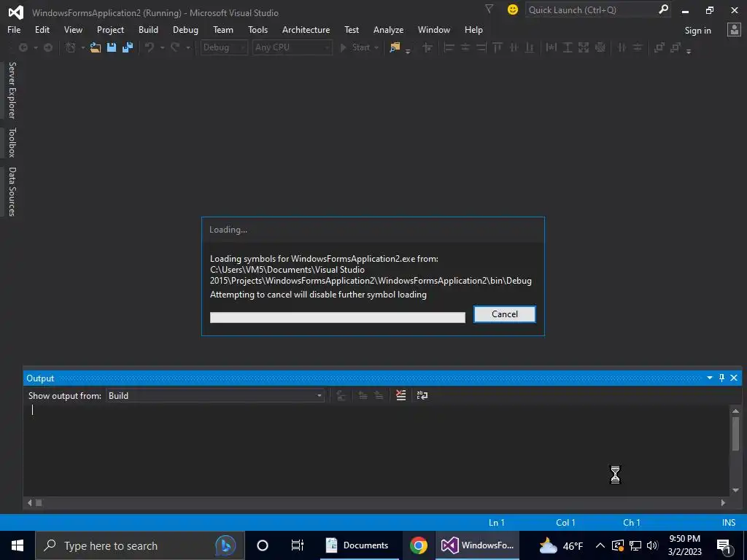This screenshot has height=560, width=747.
Task: Click the Start debugging button
Action: coord(355,47)
